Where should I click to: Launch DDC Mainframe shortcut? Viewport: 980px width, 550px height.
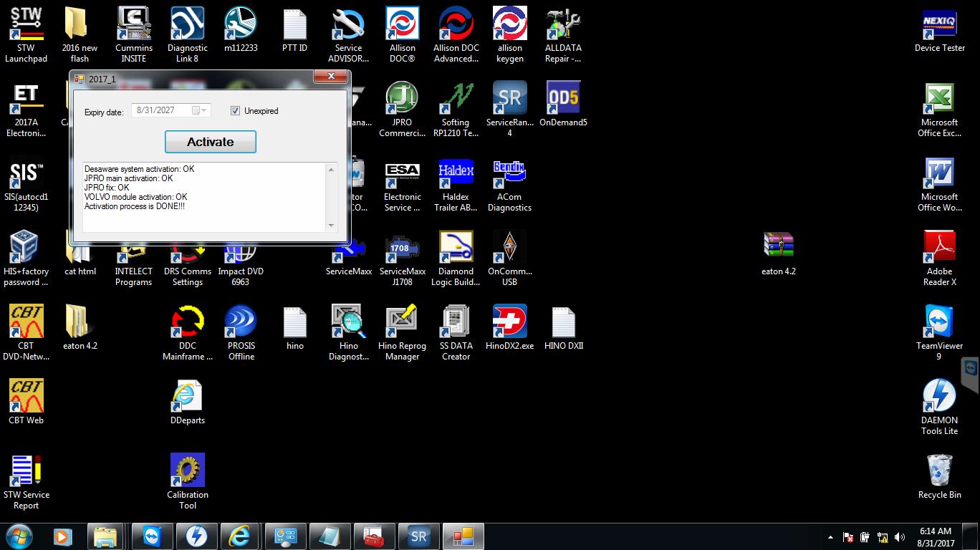[187, 332]
